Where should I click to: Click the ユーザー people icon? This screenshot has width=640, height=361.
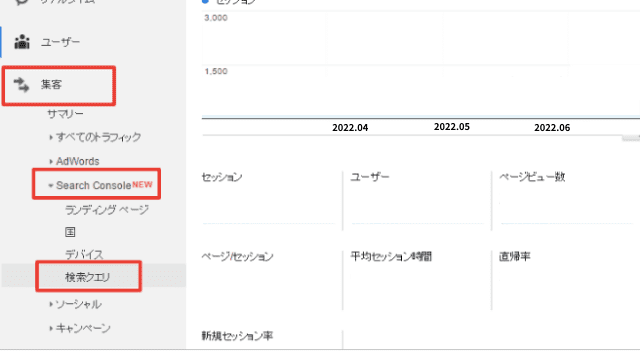pos(22,42)
